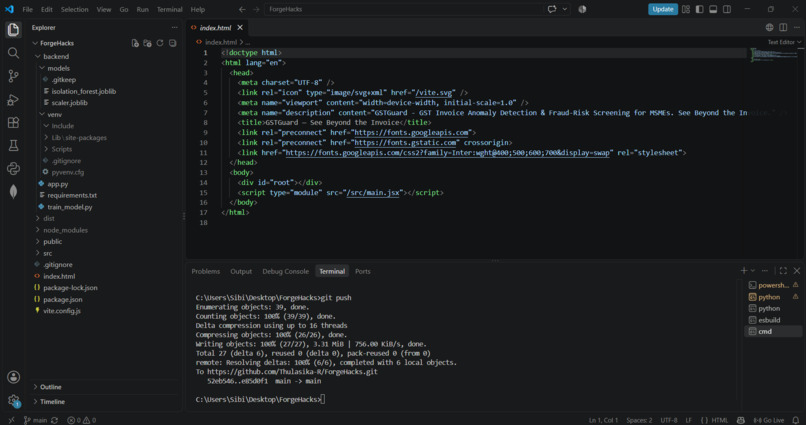Open train_model.py from Explorer

coord(70,207)
